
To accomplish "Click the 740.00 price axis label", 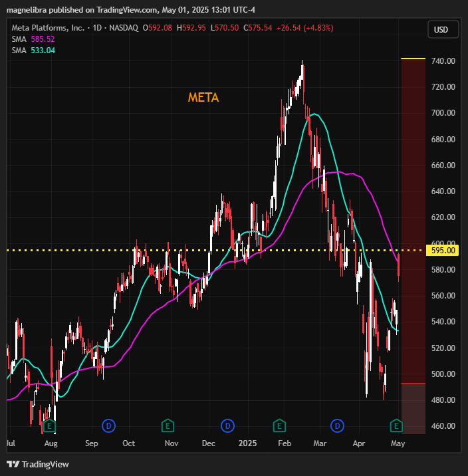I will click(x=443, y=61).
